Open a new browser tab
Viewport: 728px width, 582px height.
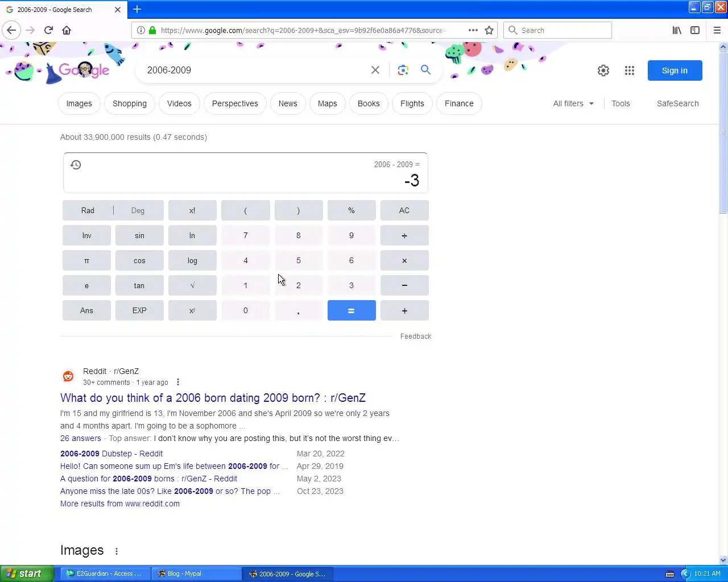point(137,9)
